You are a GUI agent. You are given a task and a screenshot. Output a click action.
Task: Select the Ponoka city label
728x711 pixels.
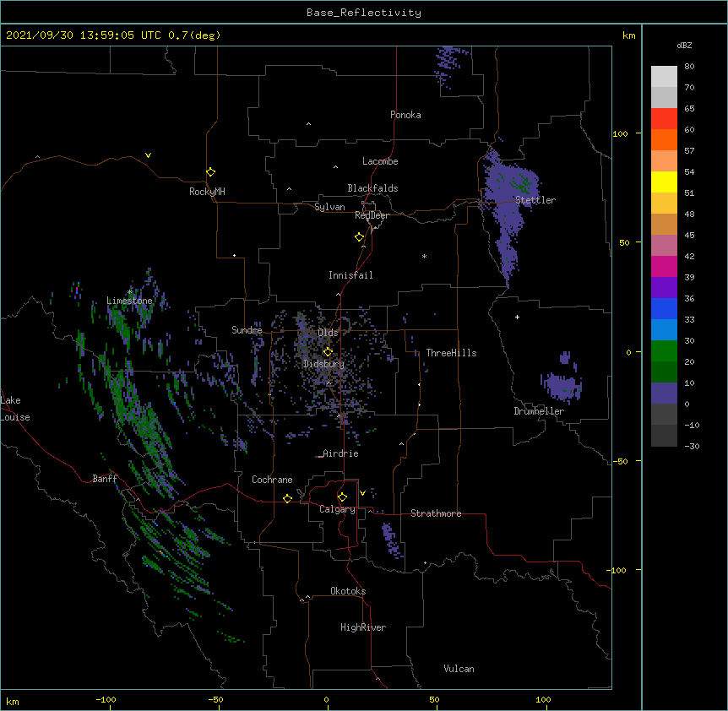tap(405, 115)
